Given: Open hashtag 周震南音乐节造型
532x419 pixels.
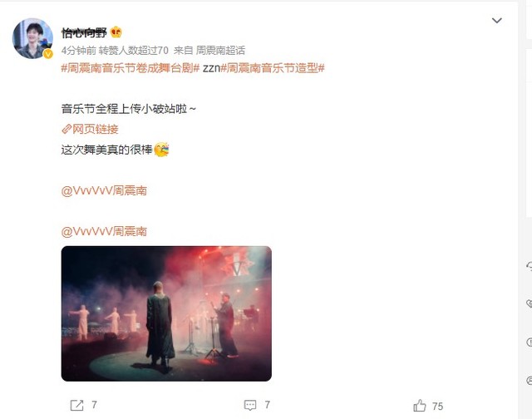Looking at the screenshot, I should [273, 68].
